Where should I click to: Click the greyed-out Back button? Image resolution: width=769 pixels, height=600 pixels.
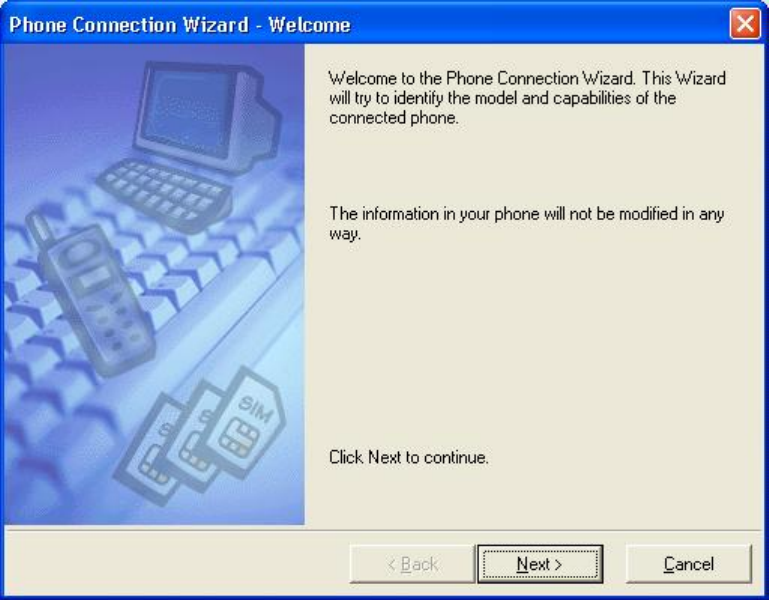click(x=412, y=564)
